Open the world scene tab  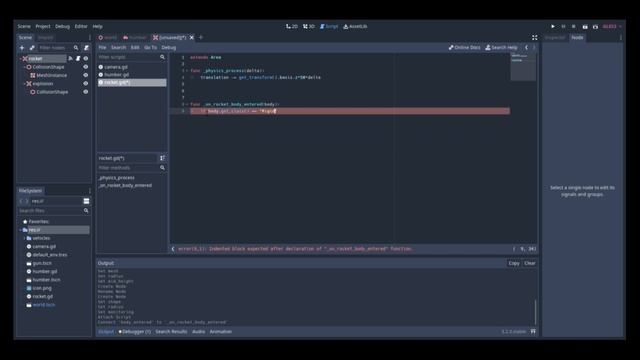(107, 38)
